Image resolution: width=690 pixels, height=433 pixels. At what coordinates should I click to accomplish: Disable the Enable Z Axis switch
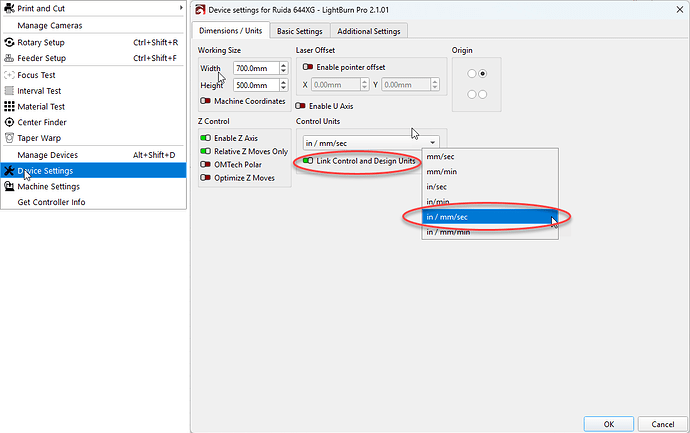205,138
